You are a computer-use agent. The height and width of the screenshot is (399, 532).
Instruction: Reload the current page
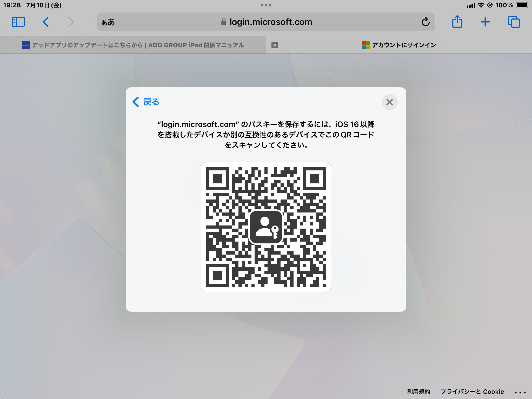(425, 22)
